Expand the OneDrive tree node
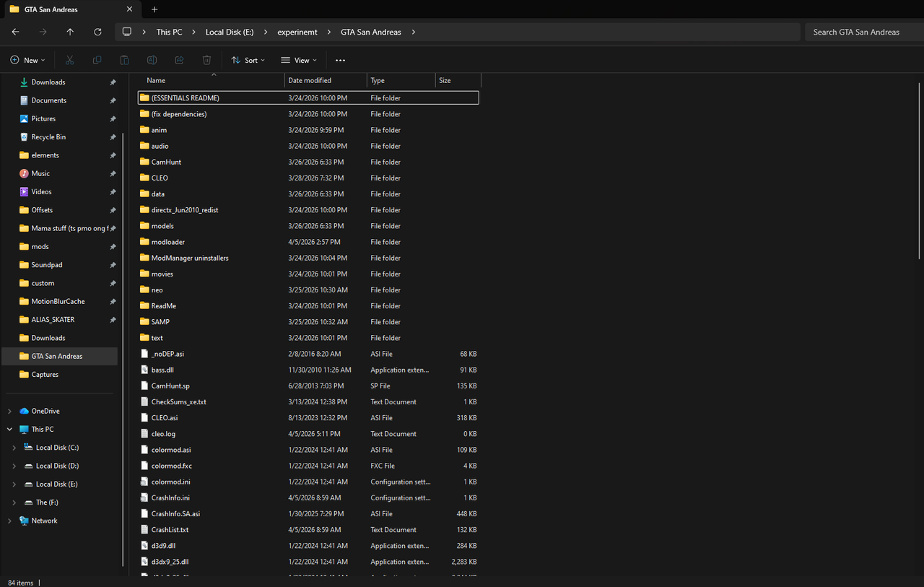The image size is (924, 587). 9,411
